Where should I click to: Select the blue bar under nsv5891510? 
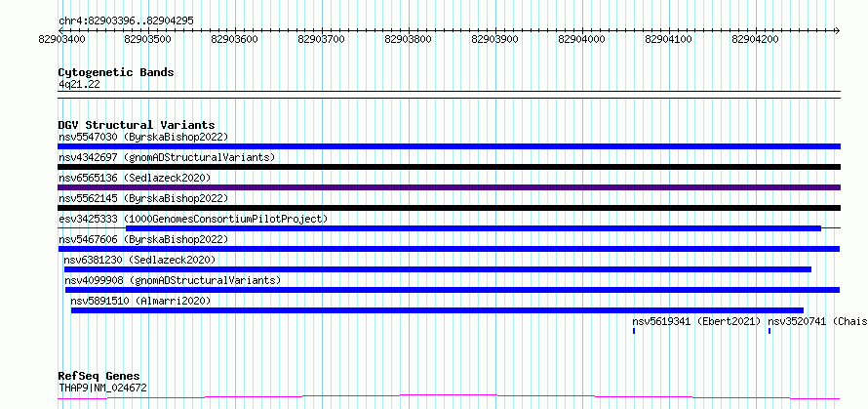pos(437,310)
